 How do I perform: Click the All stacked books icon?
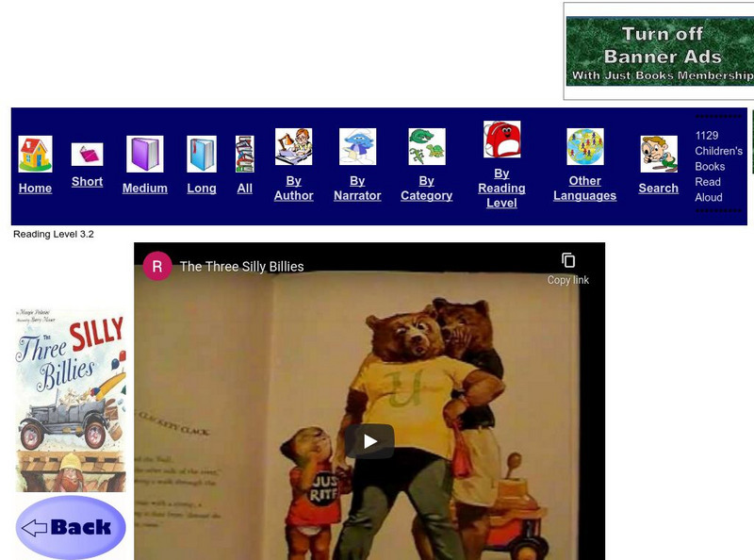tap(245, 154)
